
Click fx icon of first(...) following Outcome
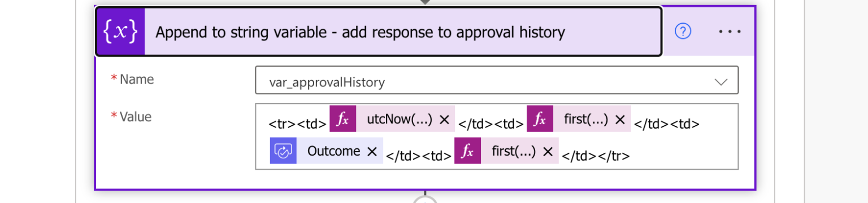467,151
